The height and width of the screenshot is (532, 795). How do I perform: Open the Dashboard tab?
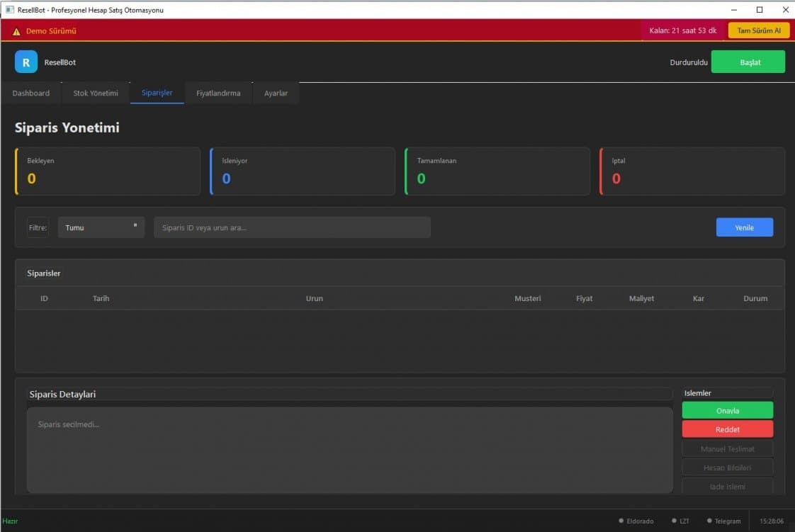pyautogui.click(x=31, y=94)
